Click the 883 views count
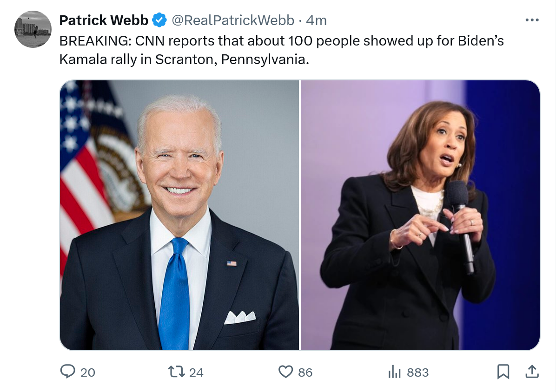Viewport: 556px width, 392px height. 417,372
